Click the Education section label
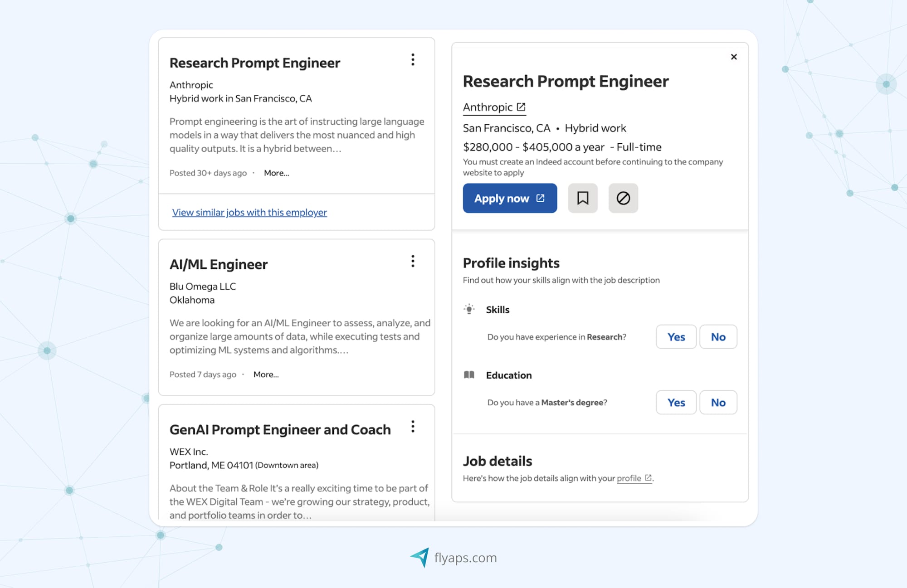Viewport: 907px width, 588px height. [509, 375]
